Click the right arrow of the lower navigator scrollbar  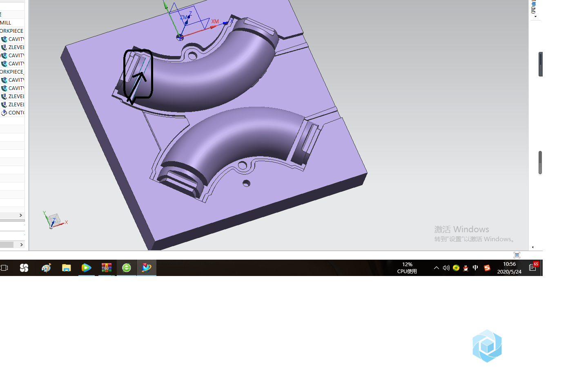22,245
